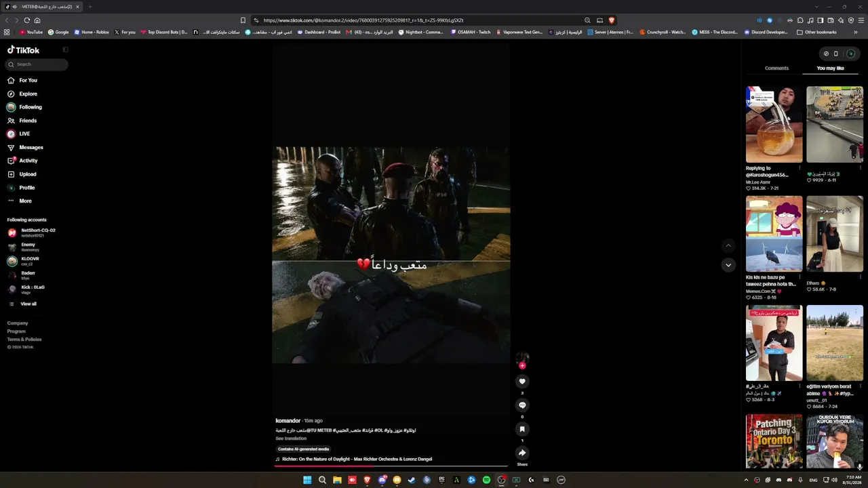The width and height of the screenshot is (868, 488).
Task: Open the Etharo suggested video thumbnail
Action: pyautogui.click(x=835, y=234)
